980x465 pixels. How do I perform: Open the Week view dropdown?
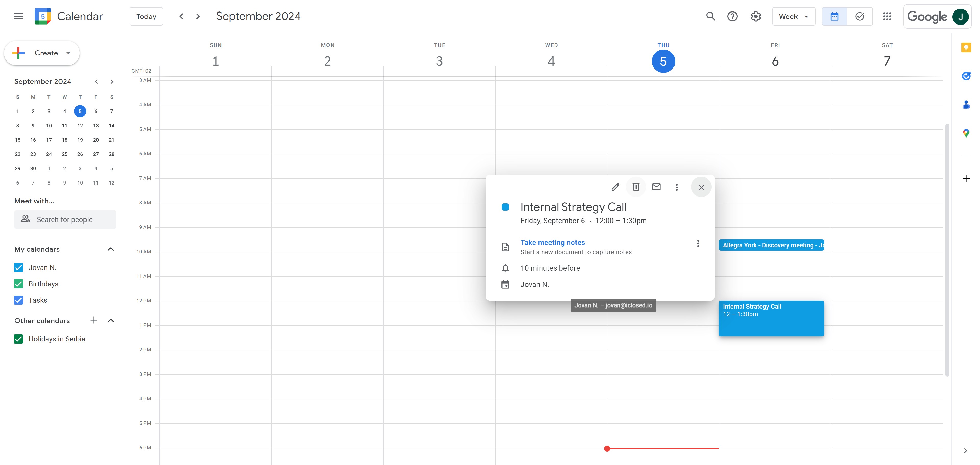(x=794, y=16)
